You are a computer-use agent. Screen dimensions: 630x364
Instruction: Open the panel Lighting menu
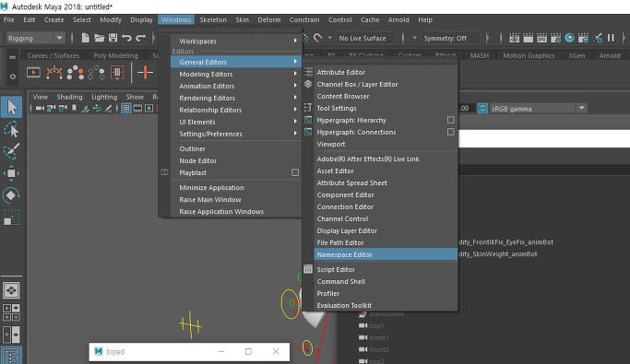click(104, 97)
